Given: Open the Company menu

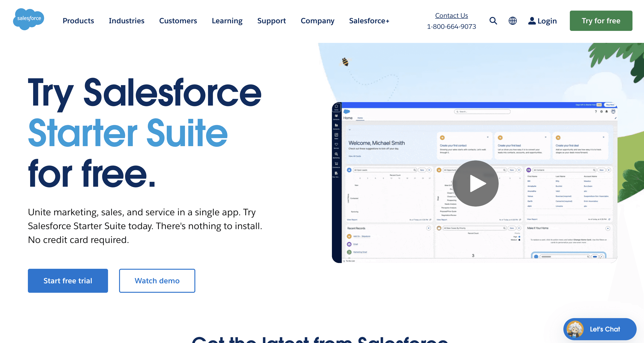Looking at the screenshot, I should [317, 21].
